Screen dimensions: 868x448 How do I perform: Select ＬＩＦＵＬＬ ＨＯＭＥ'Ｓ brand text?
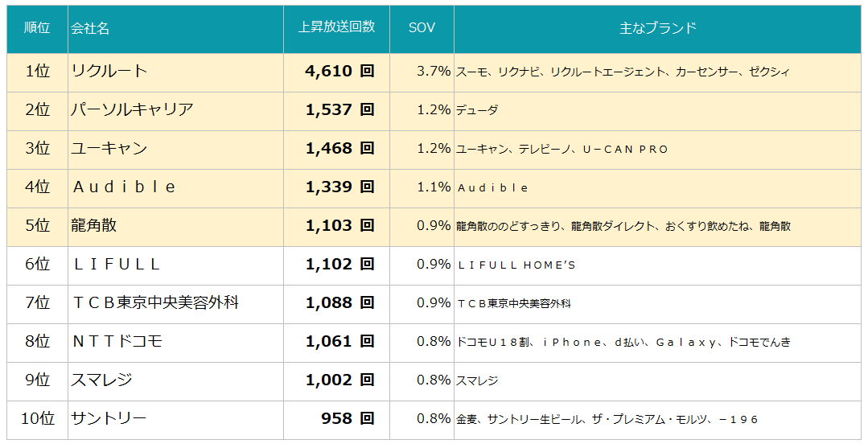click(516, 265)
